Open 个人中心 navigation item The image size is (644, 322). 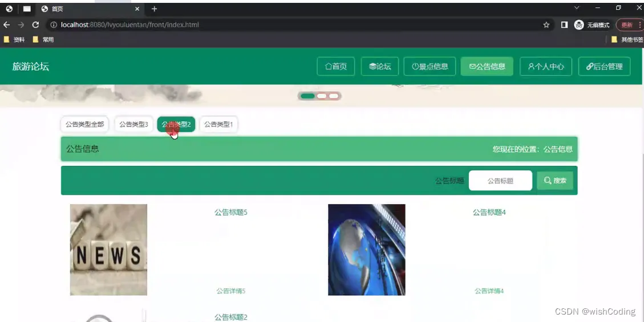(x=546, y=67)
